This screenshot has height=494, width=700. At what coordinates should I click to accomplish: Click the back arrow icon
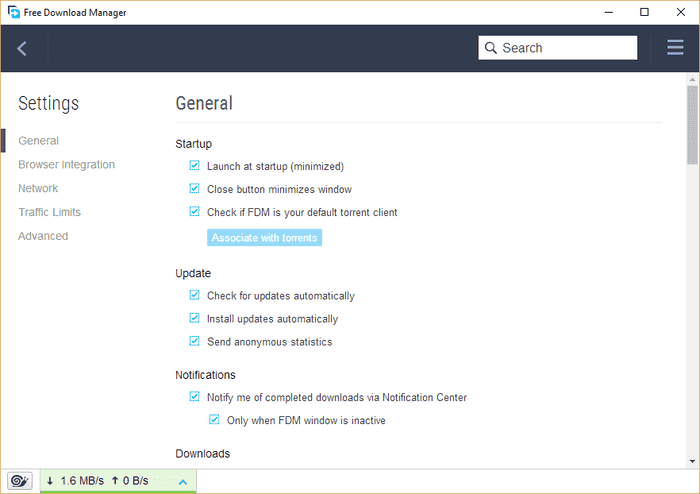(x=22, y=48)
